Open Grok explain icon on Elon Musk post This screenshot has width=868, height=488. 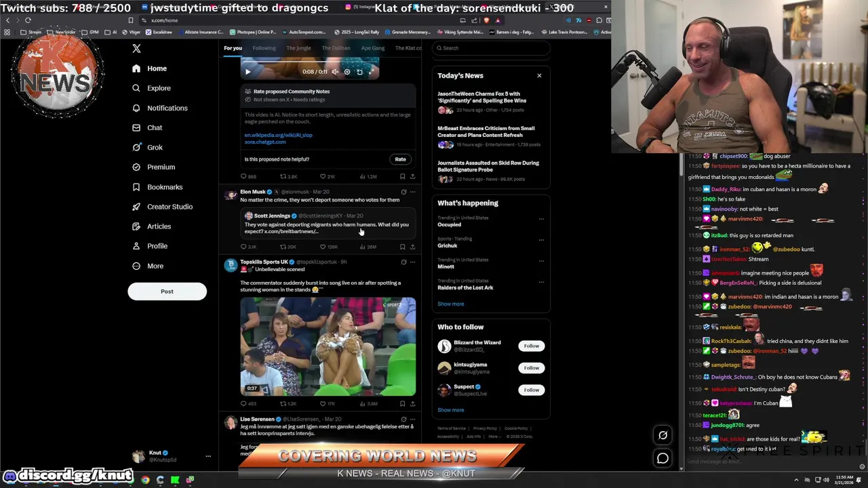(403, 192)
